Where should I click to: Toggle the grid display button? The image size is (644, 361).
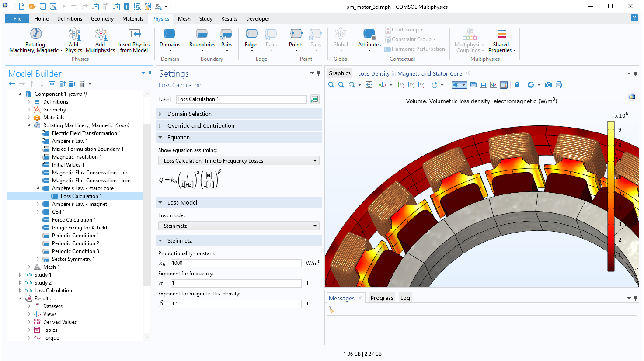pyautogui.click(x=484, y=85)
